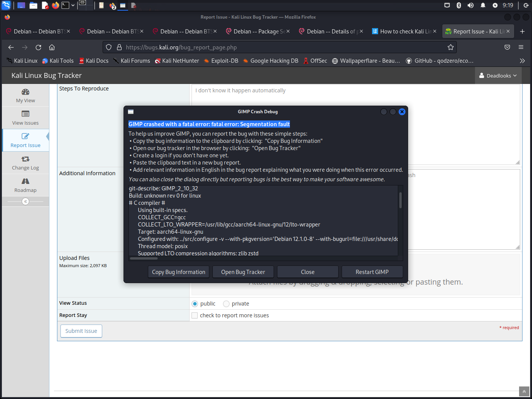Select the private view status radio
The image size is (532, 399).
click(x=226, y=304)
